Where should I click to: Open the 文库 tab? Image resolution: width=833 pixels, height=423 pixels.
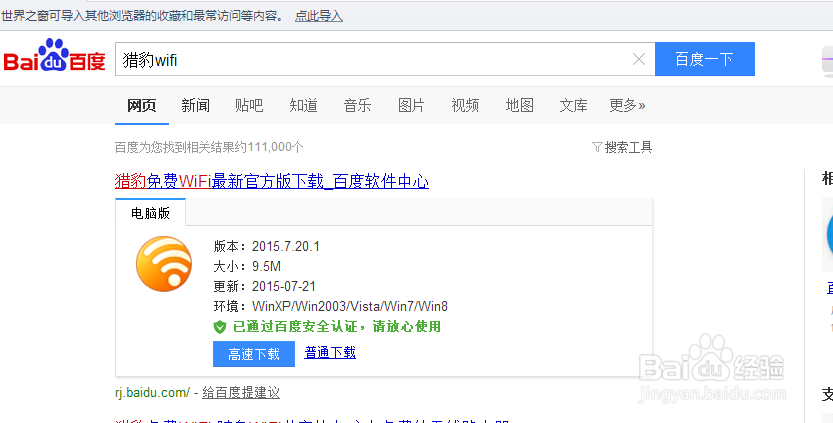tap(573, 105)
